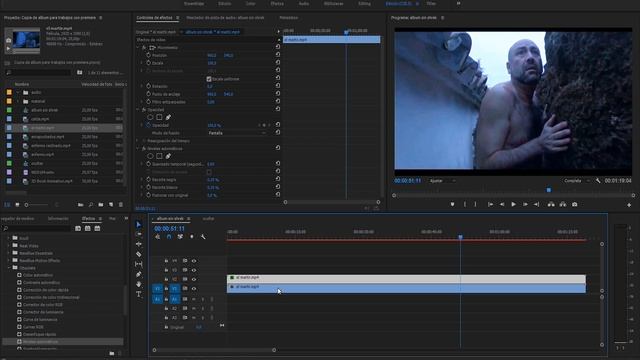This screenshot has height=360, width=640.
Task: Click the Extract button in Program monitor
Action: 563,204
